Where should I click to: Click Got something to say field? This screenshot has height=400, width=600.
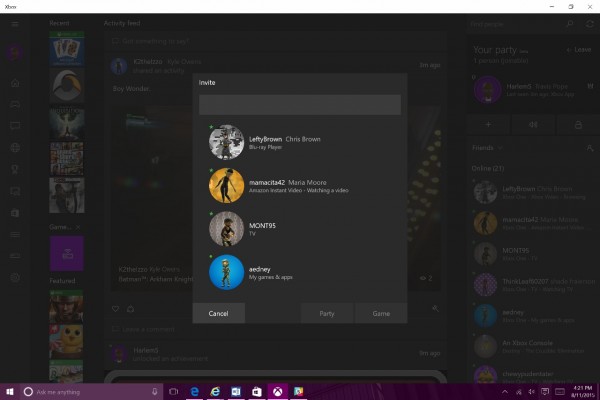coord(276,41)
